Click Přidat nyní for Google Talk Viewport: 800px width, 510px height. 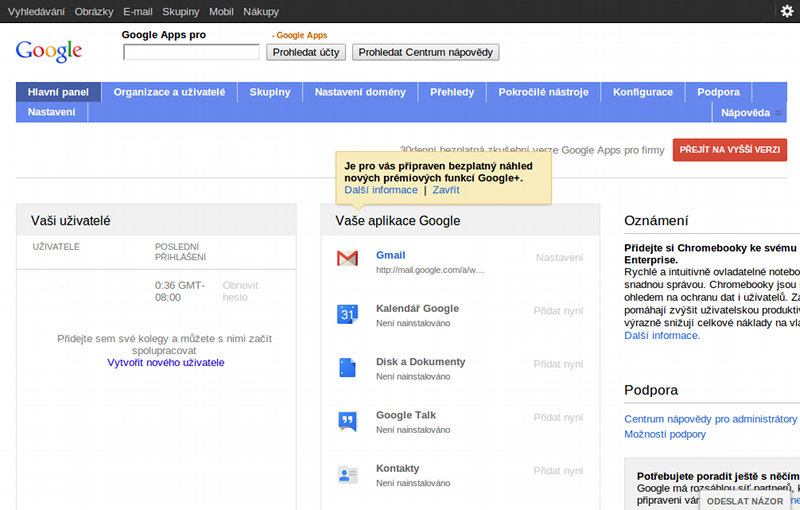click(x=558, y=418)
